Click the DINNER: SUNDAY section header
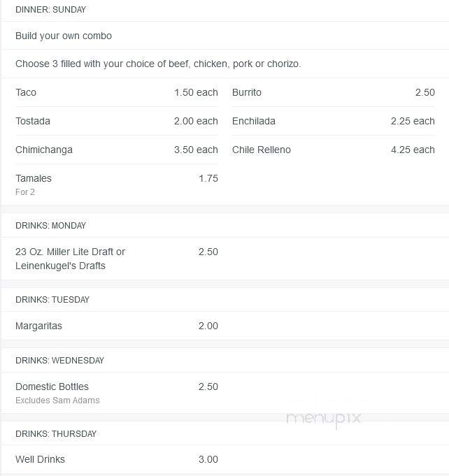The width and height of the screenshot is (449, 476). [51, 10]
